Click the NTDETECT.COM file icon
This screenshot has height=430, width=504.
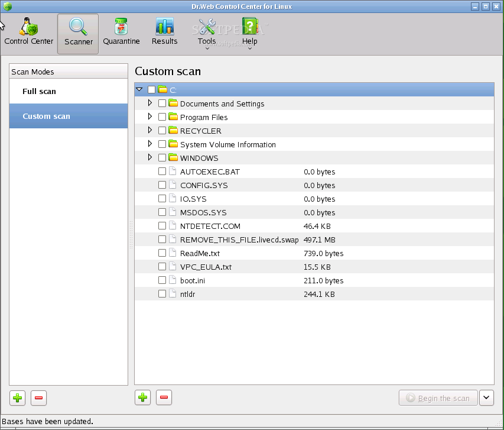[x=173, y=225]
